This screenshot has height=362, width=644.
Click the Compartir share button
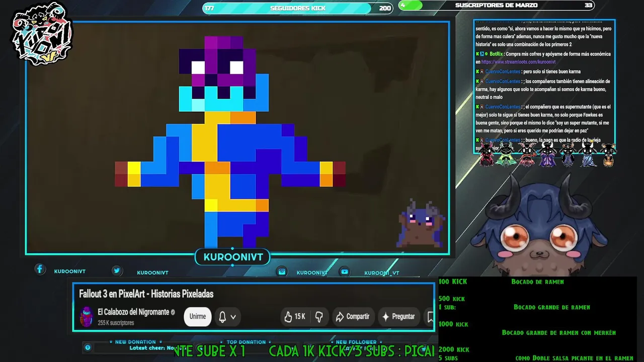pyautogui.click(x=353, y=317)
